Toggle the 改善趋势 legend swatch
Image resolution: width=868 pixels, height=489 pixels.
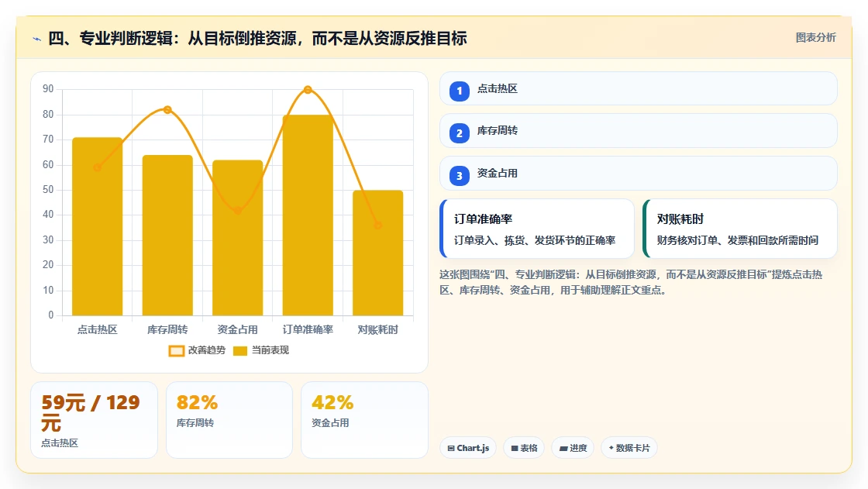tap(177, 350)
